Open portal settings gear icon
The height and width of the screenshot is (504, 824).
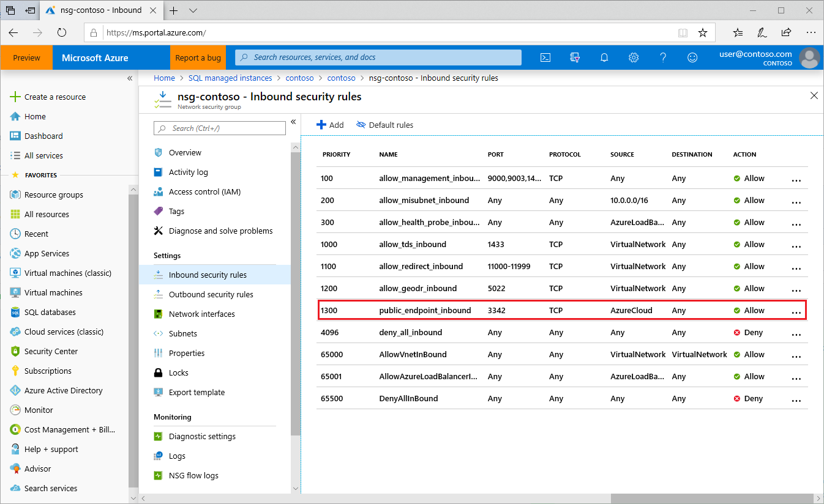tap(634, 57)
